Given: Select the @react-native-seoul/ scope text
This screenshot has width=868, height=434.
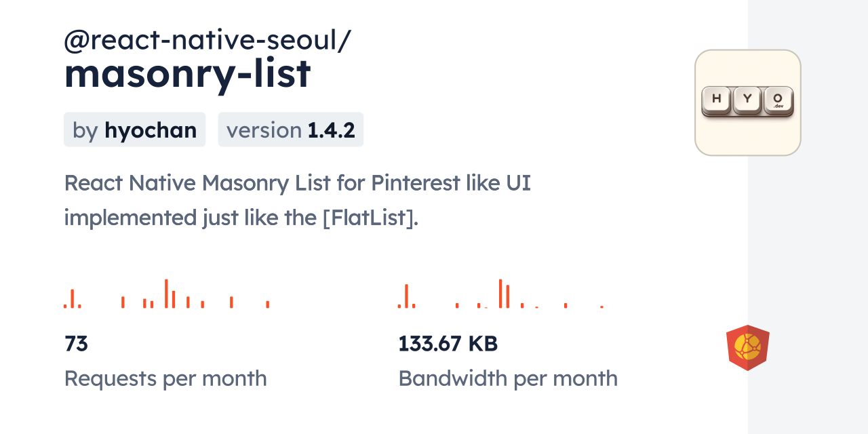Looking at the screenshot, I should (207, 41).
